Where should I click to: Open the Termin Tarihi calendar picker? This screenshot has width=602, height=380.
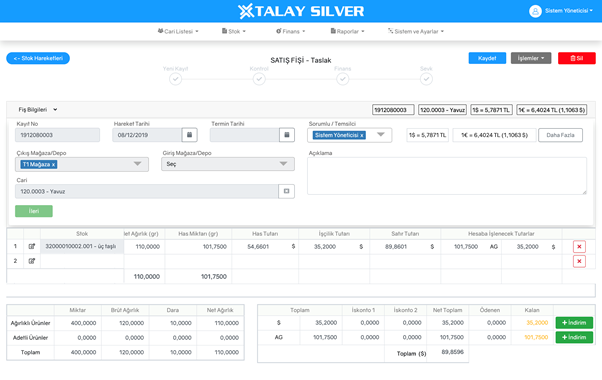286,135
